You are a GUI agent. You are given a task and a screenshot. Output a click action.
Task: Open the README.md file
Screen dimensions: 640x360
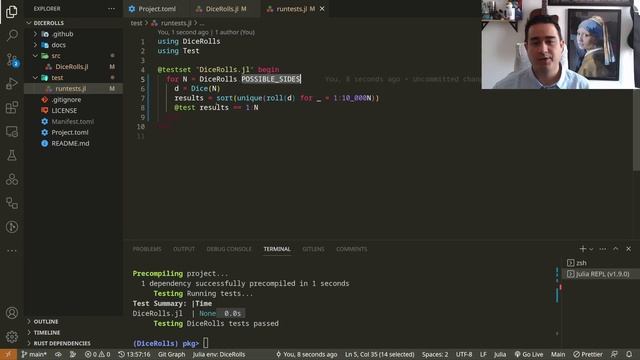point(73,143)
